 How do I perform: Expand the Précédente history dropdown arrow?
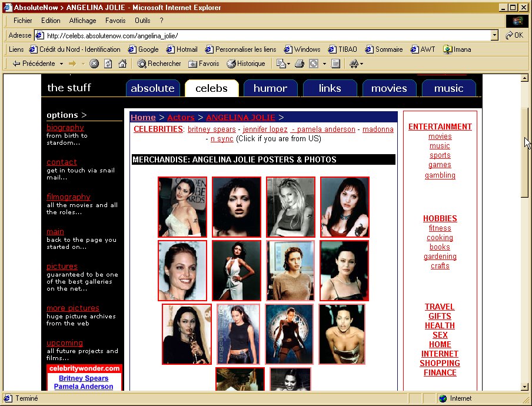pyautogui.click(x=61, y=64)
